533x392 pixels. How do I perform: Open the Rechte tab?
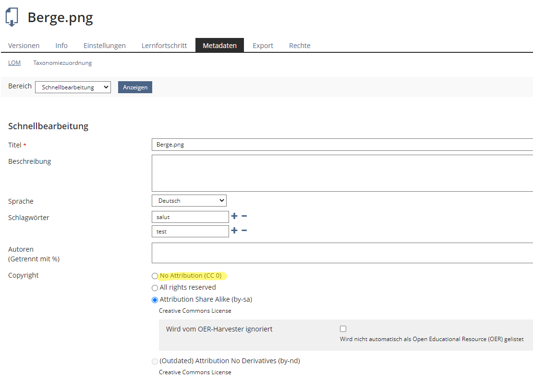[300, 46]
